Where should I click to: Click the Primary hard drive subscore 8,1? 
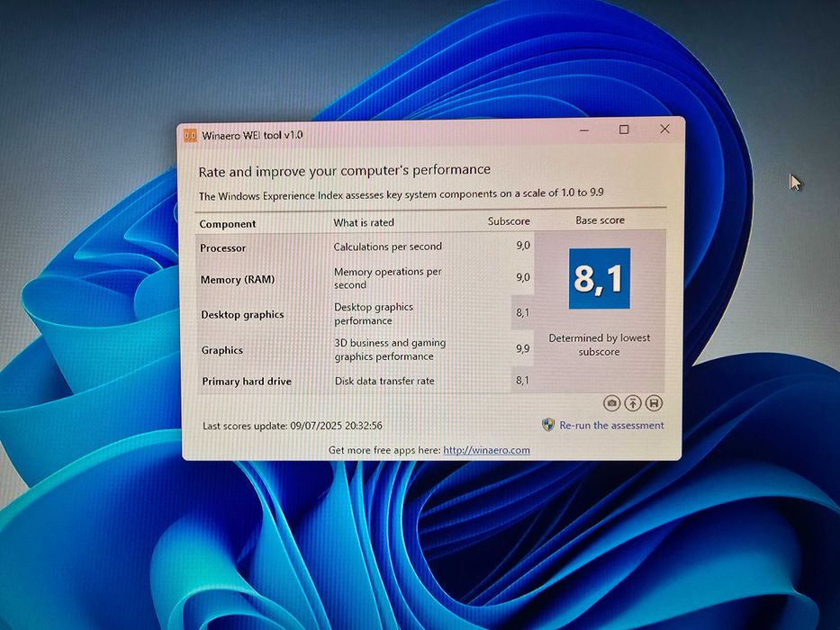point(522,381)
